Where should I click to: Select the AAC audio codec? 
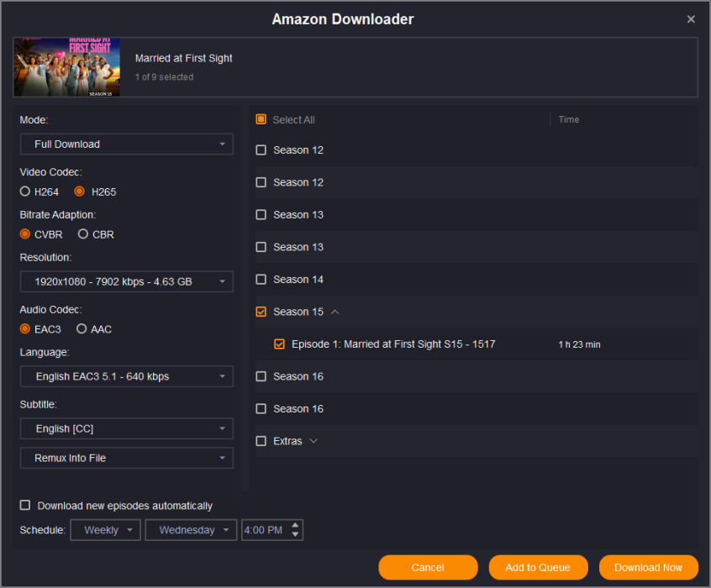tap(82, 329)
